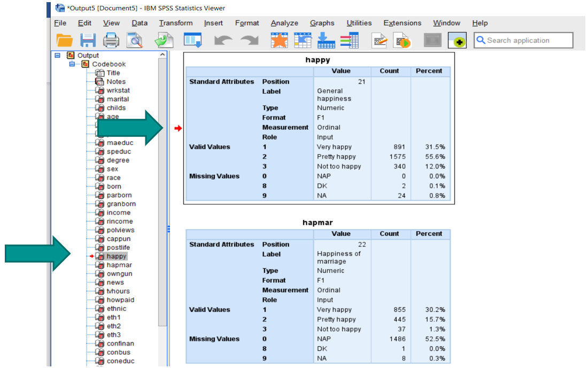Select the Notes item in outline
The height and width of the screenshot is (368, 588).
116,81
